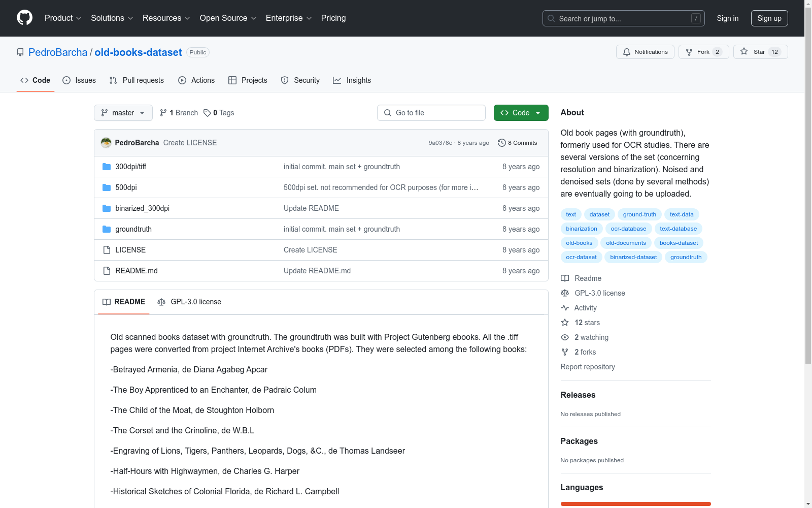
Task: Click the binarization topic tag
Action: pos(582,229)
